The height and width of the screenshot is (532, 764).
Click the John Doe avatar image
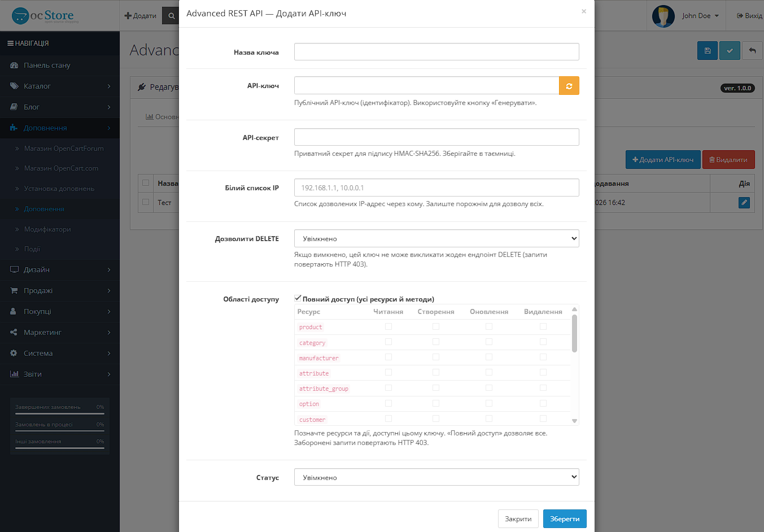click(663, 16)
